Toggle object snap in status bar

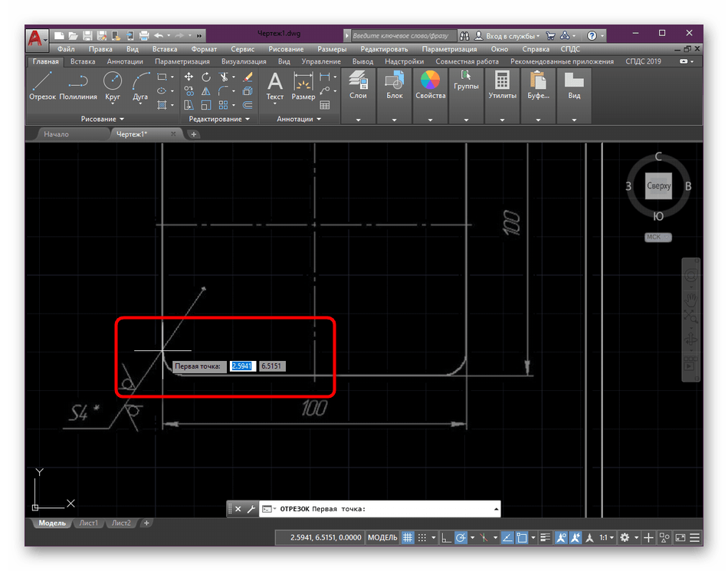click(522, 537)
